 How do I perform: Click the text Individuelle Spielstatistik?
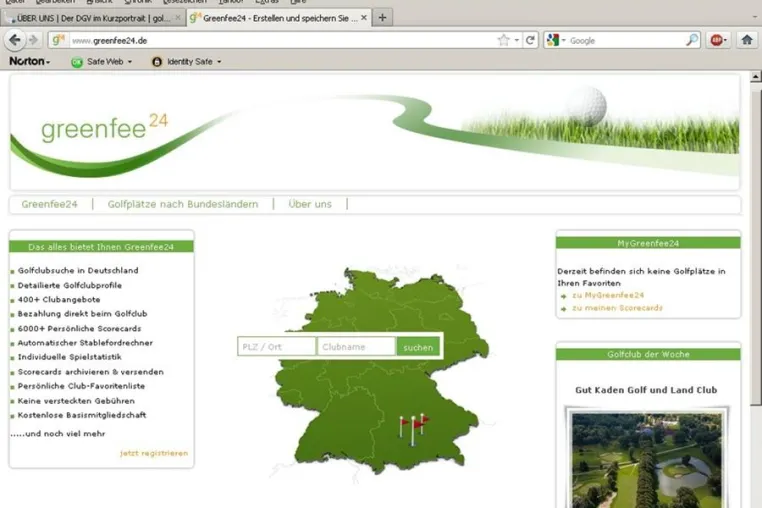(x=69, y=357)
